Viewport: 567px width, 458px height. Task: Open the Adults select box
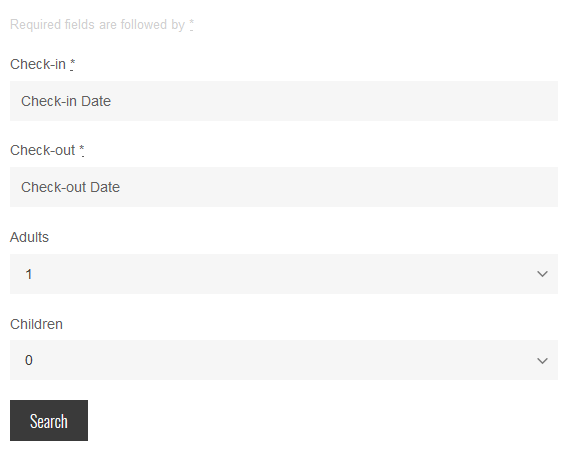pyautogui.click(x=284, y=274)
